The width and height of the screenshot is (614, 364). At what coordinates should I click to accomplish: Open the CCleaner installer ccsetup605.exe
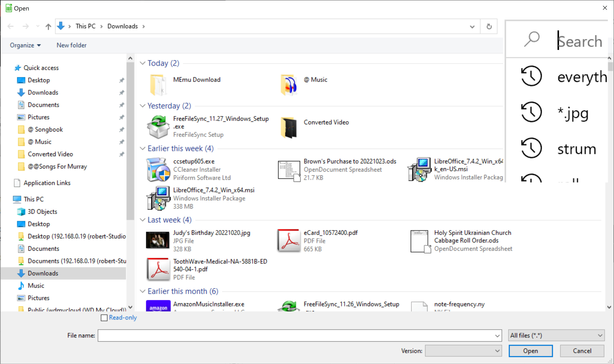point(193,161)
